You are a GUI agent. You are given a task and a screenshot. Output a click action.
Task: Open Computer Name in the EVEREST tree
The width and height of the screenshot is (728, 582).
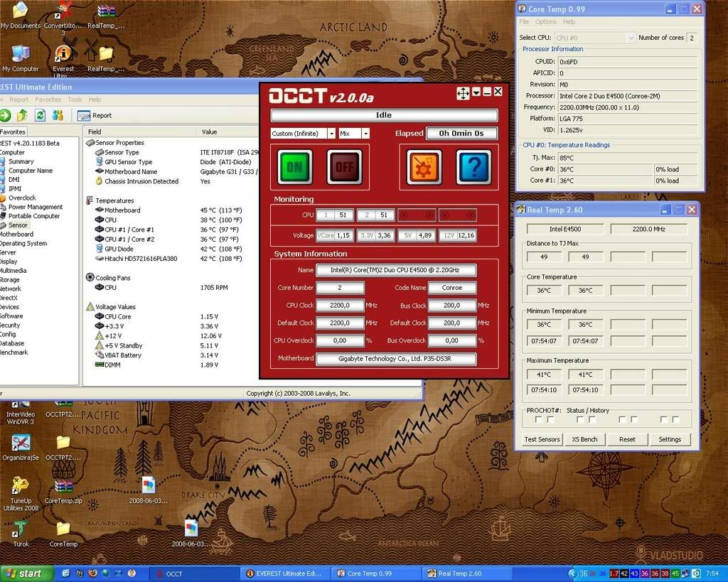pyautogui.click(x=30, y=171)
